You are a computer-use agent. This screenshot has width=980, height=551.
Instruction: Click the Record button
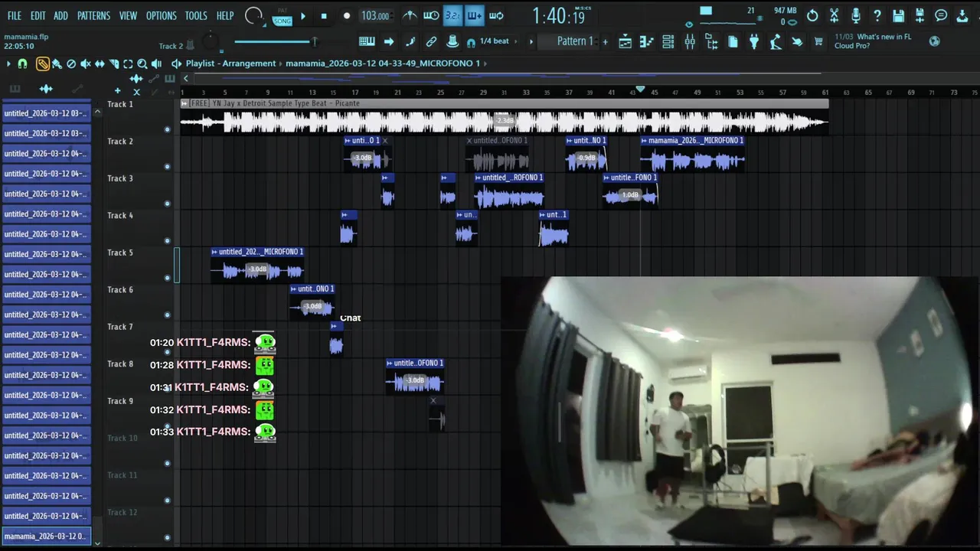[346, 16]
